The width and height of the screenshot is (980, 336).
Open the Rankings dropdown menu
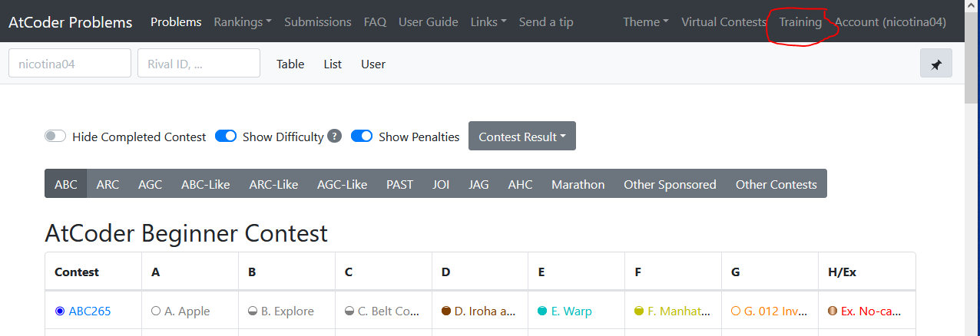click(x=243, y=21)
